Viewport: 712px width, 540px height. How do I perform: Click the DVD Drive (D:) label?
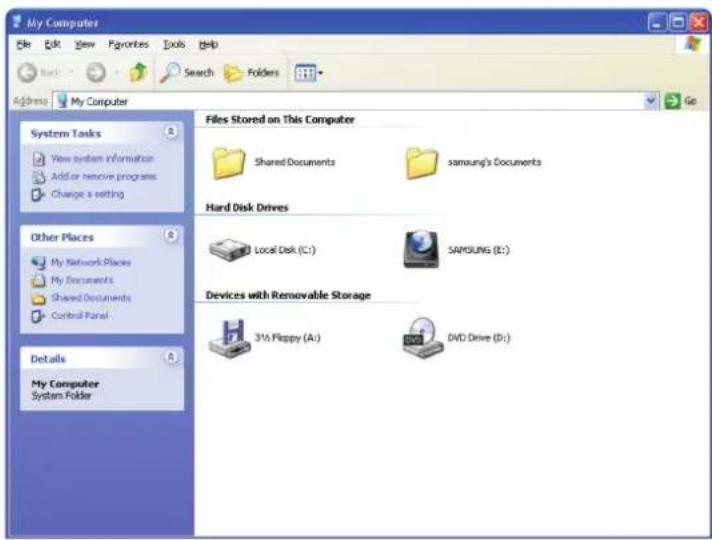479,338
